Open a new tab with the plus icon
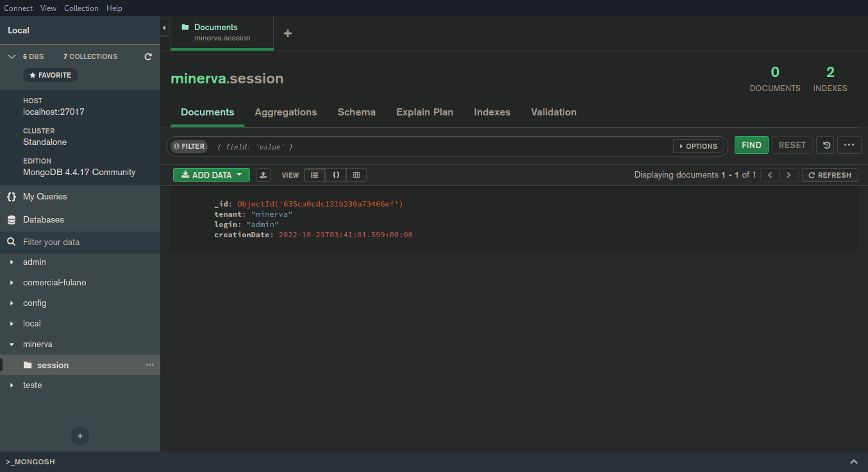The image size is (868, 472). click(287, 33)
